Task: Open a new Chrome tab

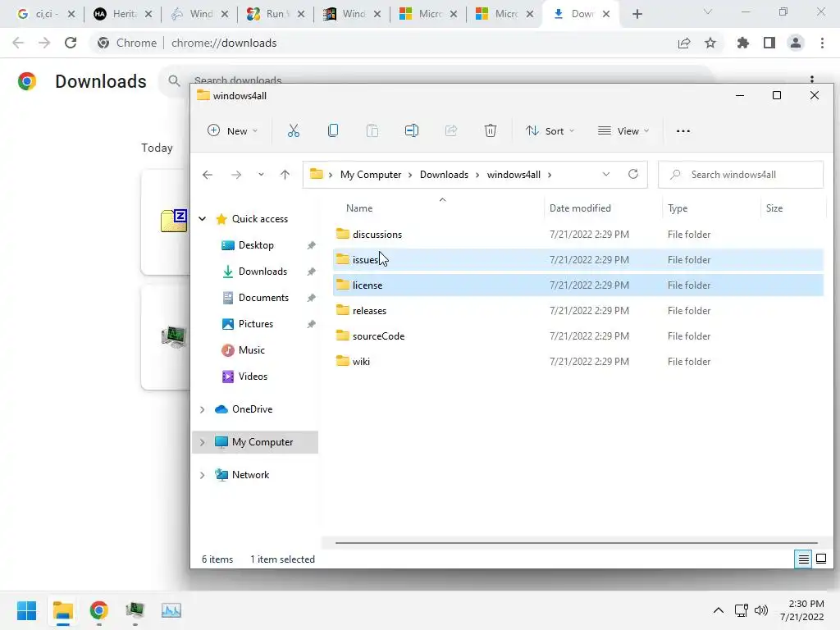Action: tap(637, 14)
